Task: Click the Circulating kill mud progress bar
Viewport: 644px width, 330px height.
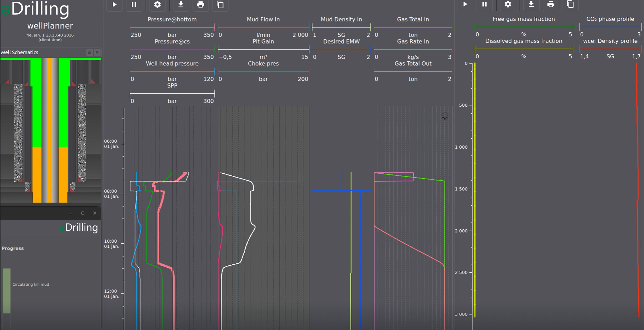Action: tap(7, 290)
